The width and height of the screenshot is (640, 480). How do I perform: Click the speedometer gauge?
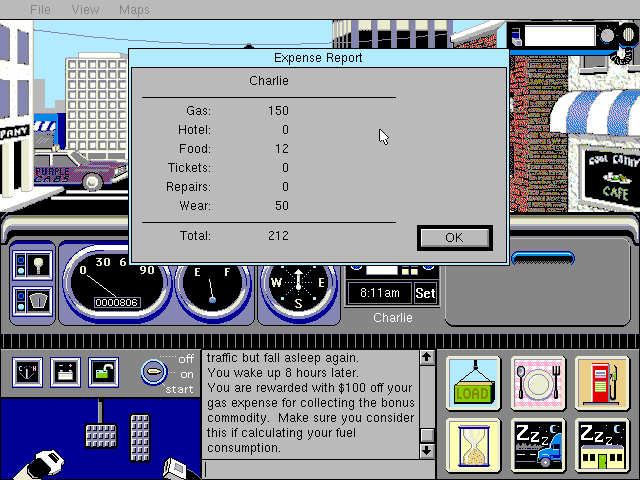(116, 286)
